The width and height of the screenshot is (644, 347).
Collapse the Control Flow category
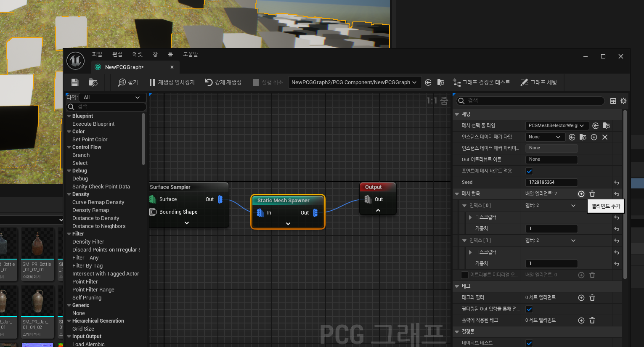point(69,147)
